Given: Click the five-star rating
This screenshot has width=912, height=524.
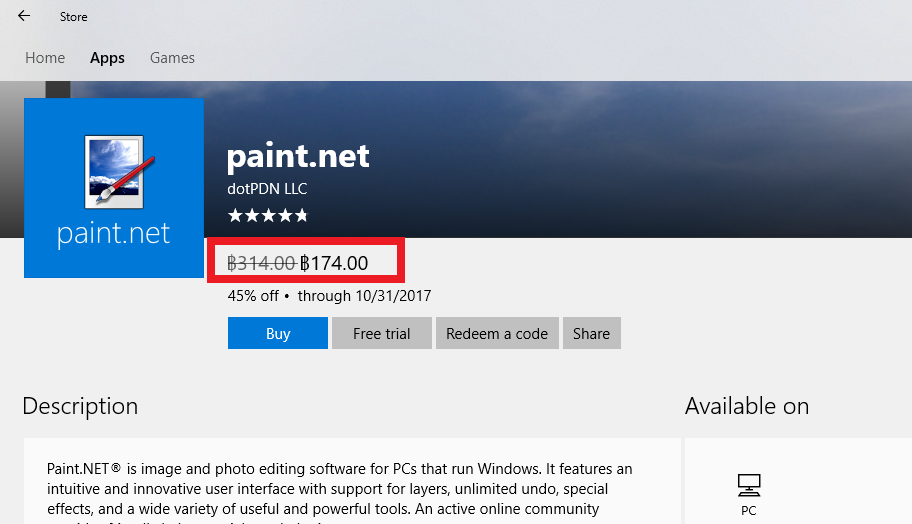Looking at the screenshot, I should 268,216.
